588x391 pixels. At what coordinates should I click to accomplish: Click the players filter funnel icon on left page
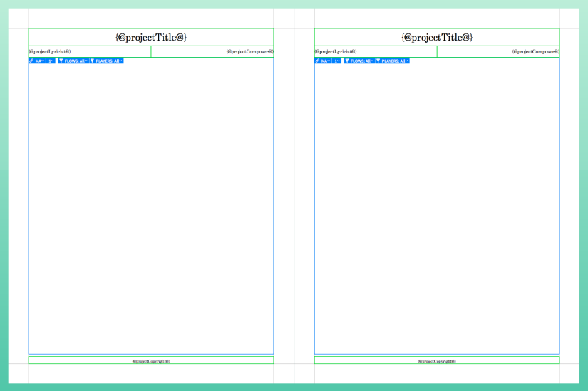[x=93, y=61]
